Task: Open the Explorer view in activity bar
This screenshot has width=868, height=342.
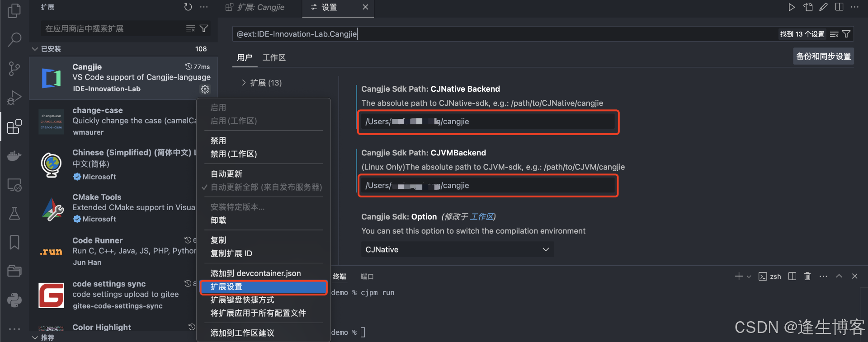Action: tap(14, 10)
